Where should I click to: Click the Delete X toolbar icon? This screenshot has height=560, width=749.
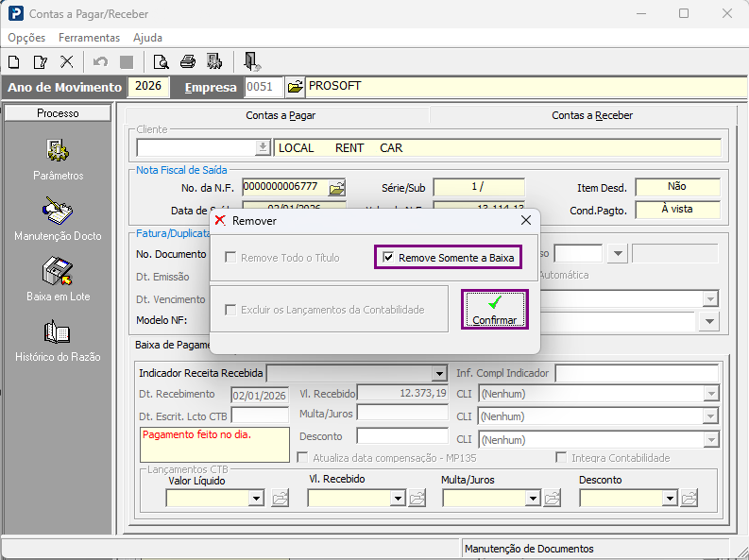(x=67, y=61)
